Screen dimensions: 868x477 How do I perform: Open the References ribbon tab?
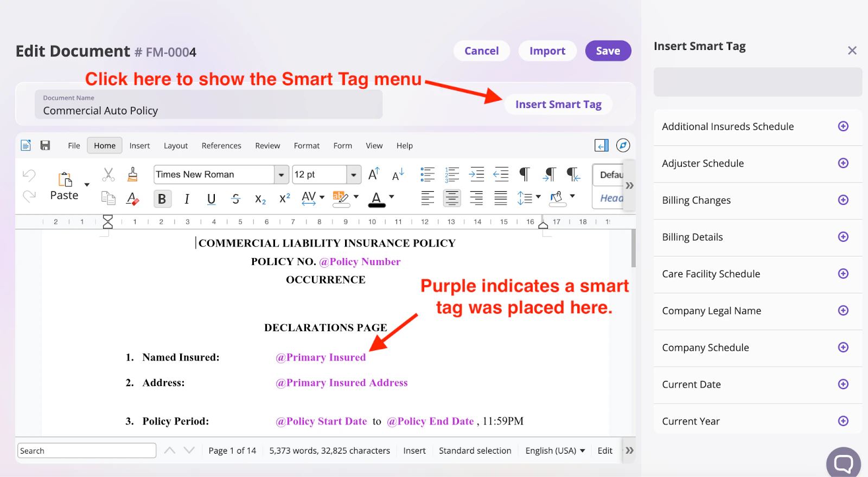coord(221,146)
